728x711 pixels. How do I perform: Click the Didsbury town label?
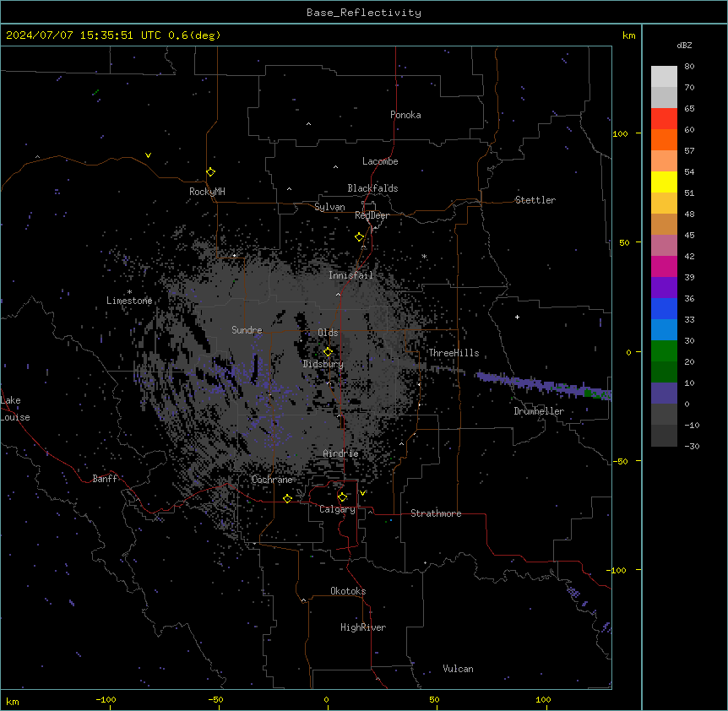(323, 364)
